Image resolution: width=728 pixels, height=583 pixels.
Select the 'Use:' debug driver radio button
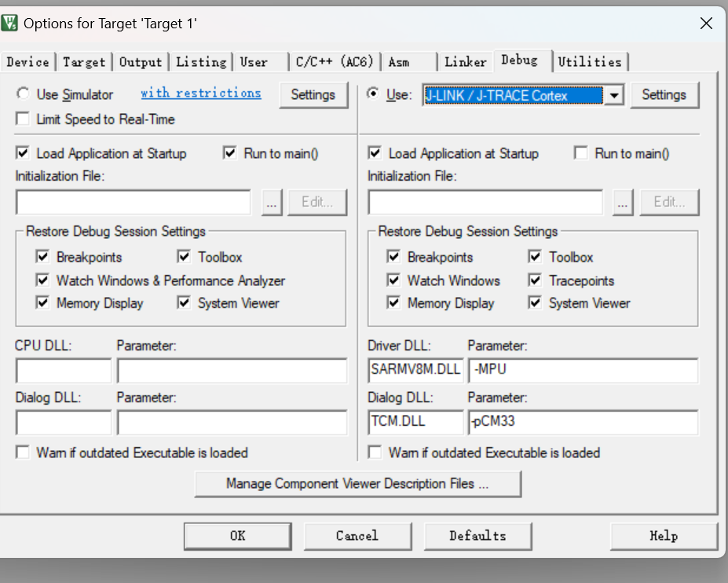pos(372,93)
